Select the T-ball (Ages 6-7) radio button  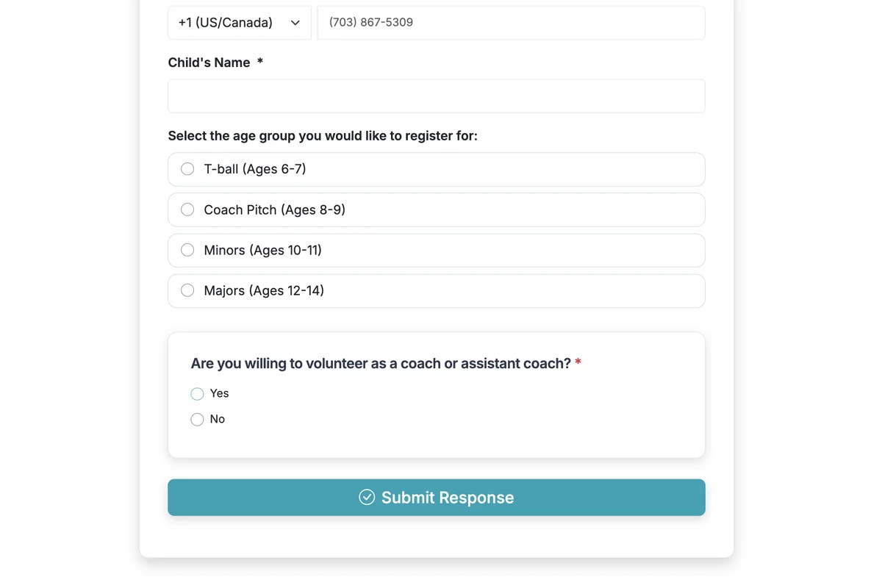(x=187, y=168)
